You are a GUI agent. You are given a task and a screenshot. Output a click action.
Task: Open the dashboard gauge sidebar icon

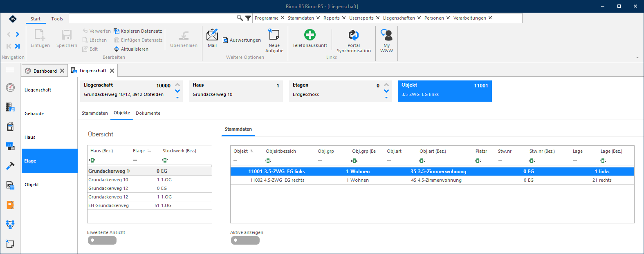10,87
